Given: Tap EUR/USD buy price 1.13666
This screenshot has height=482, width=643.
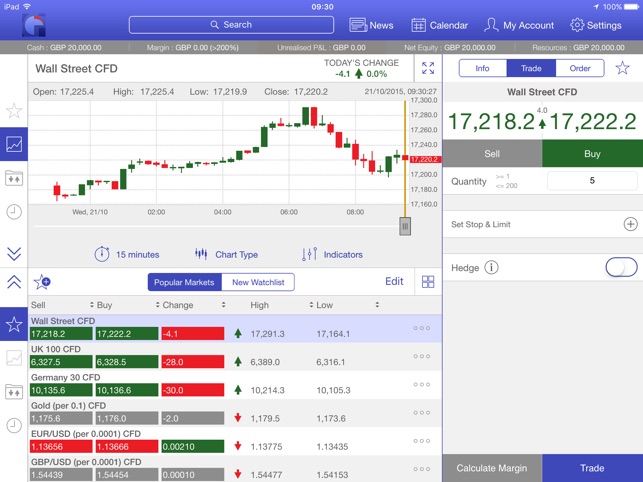Looking at the screenshot, I should coord(127,447).
